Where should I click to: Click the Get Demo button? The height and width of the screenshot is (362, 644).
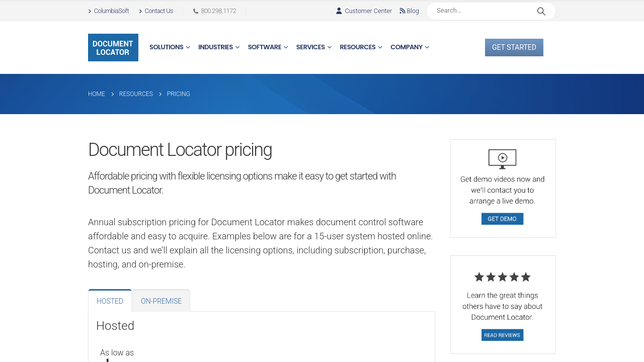pyautogui.click(x=502, y=219)
